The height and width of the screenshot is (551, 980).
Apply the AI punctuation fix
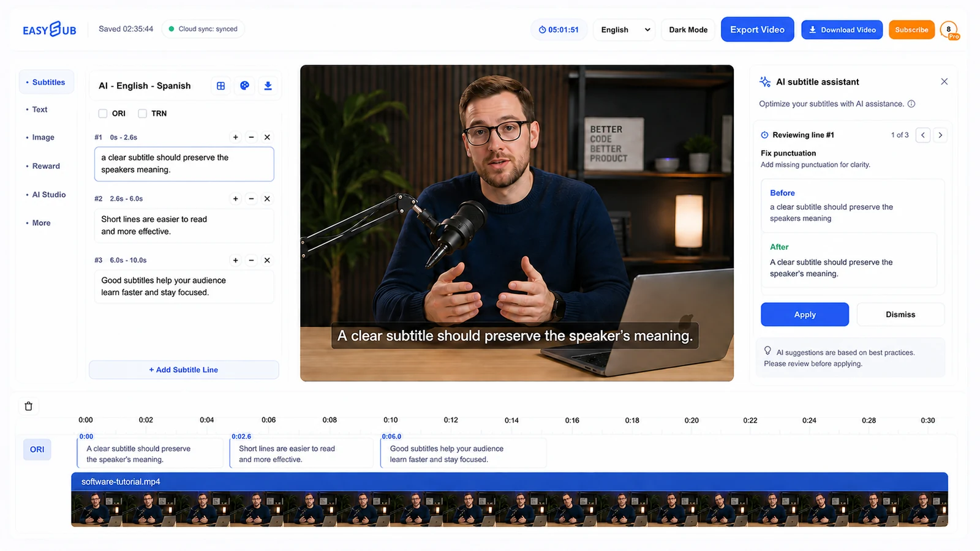coord(805,314)
